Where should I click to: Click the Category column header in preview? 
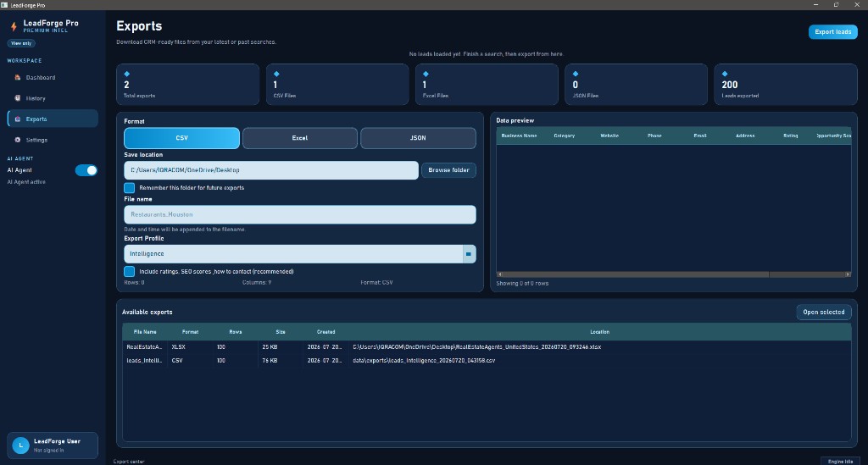coord(564,136)
